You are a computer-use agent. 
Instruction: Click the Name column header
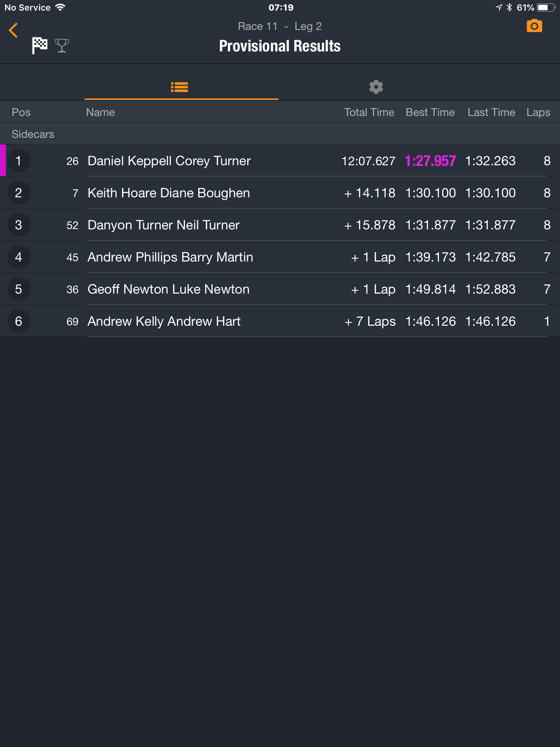point(100,112)
